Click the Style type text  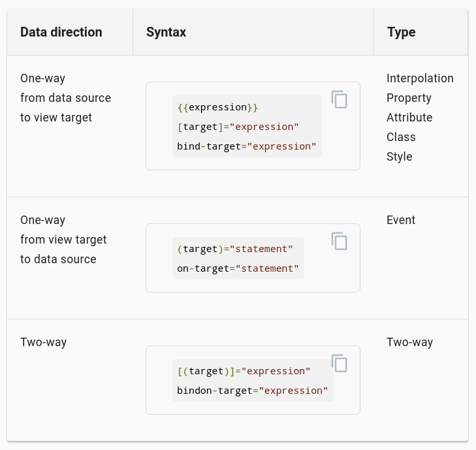point(400,157)
